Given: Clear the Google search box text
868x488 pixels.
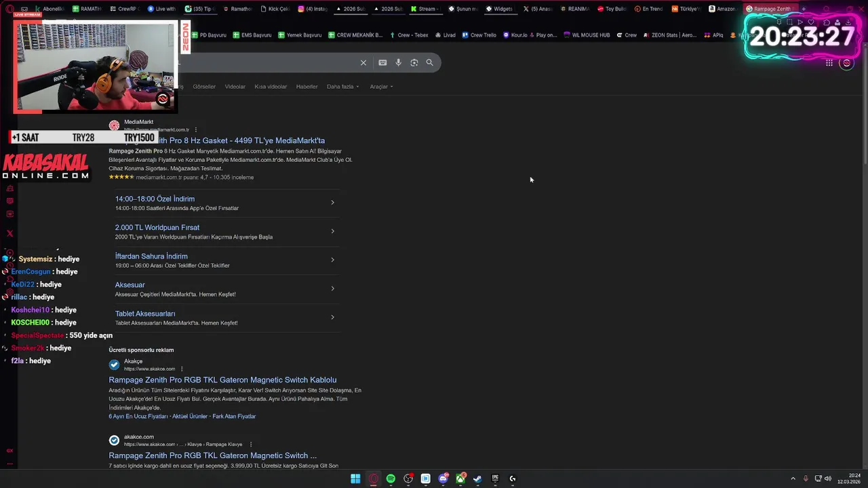Looking at the screenshot, I should 363,62.
